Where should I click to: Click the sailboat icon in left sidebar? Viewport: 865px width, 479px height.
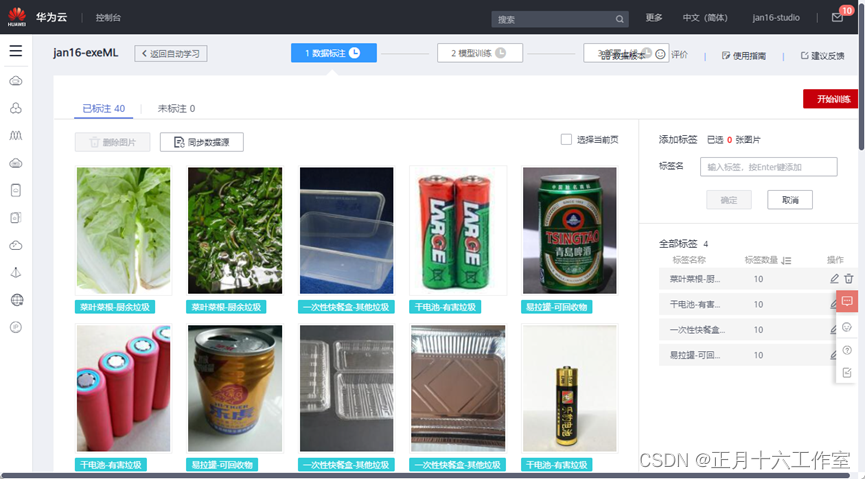point(15,272)
